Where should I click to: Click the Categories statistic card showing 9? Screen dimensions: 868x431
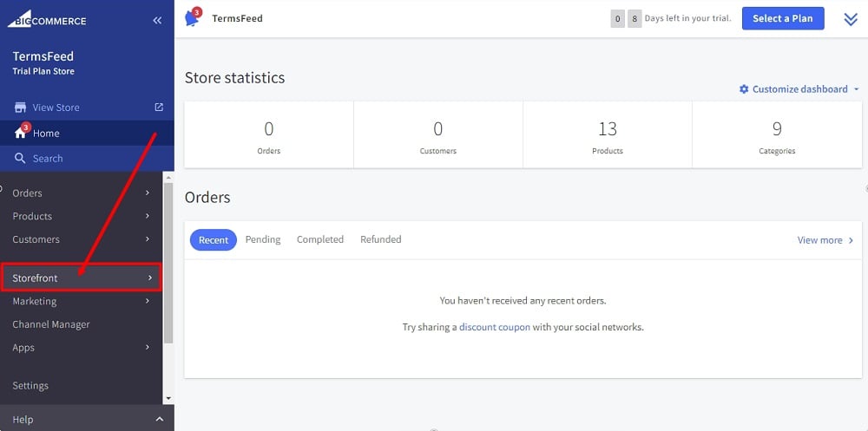pyautogui.click(x=777, y=134)
